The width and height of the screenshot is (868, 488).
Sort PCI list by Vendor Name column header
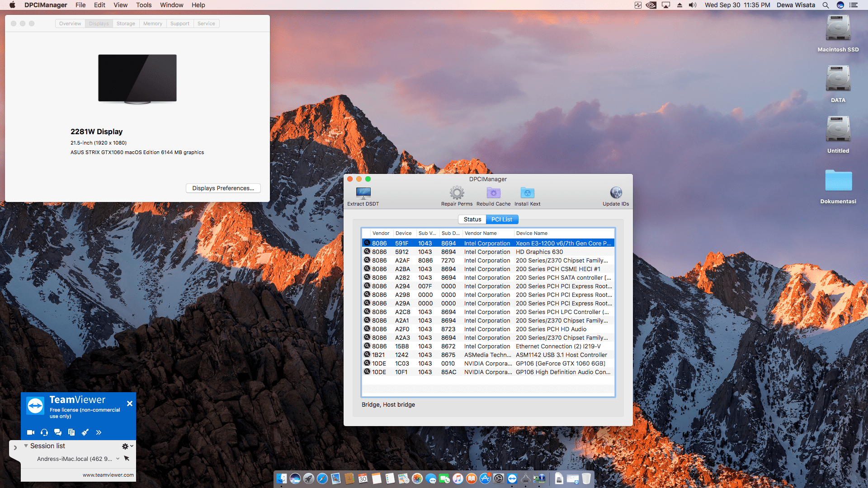pos(488,233)
